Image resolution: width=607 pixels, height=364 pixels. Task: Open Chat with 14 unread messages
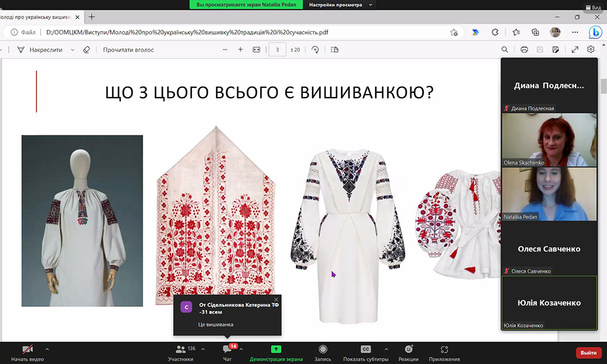coord(228,353)
